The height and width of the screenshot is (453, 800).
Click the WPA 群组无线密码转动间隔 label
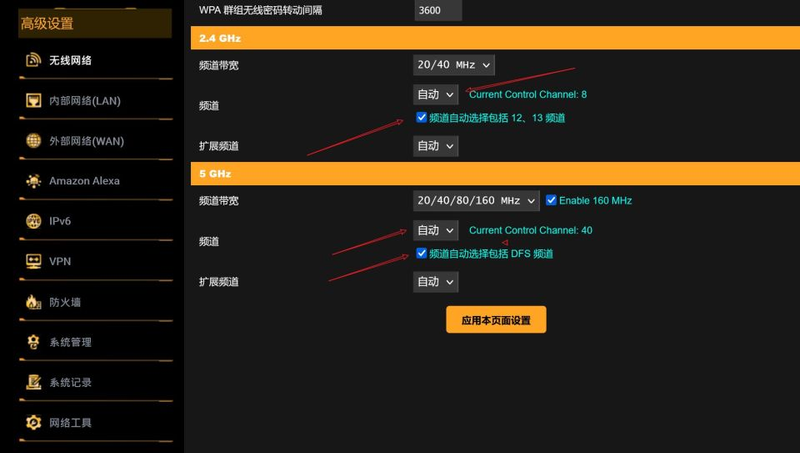coord(260,10)
